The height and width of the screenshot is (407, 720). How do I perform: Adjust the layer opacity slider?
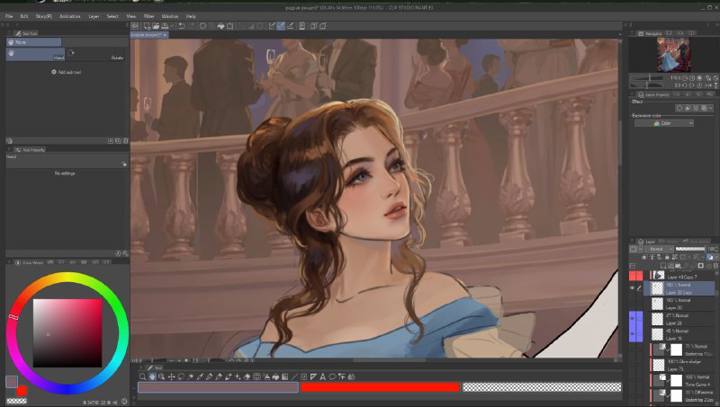pos(690,249)
